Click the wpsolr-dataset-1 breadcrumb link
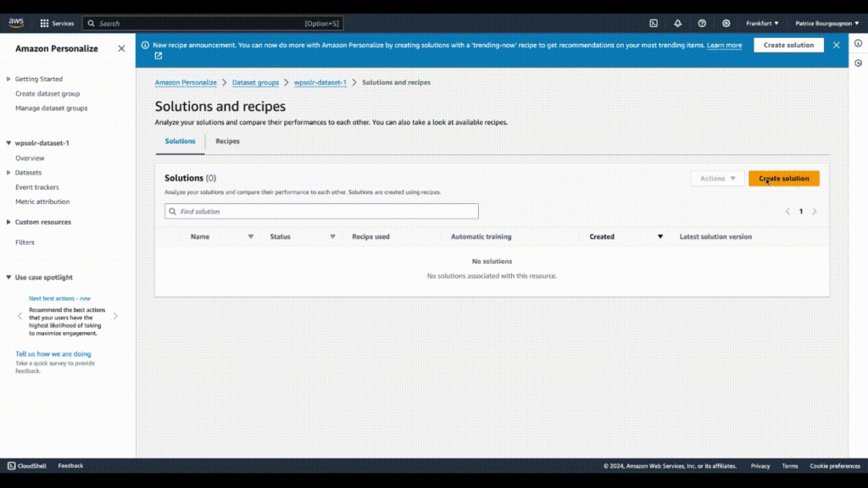The height and width of the screenshot is (488, 868). click(x=320, y=82)
